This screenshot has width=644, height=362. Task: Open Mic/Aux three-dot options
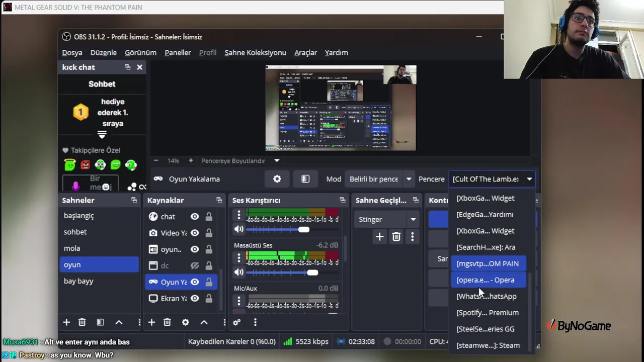(239, 301)
